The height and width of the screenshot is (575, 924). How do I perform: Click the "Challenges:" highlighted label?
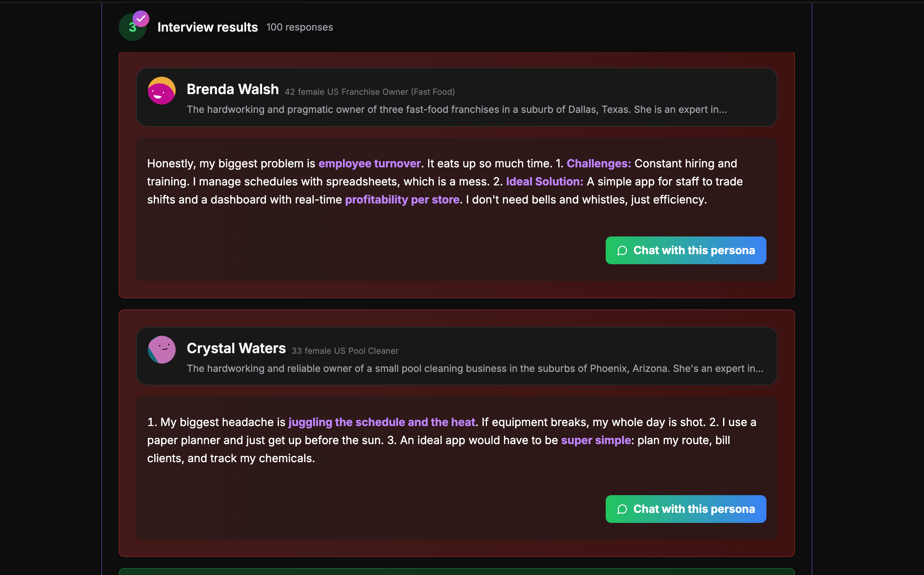(599, 164)
